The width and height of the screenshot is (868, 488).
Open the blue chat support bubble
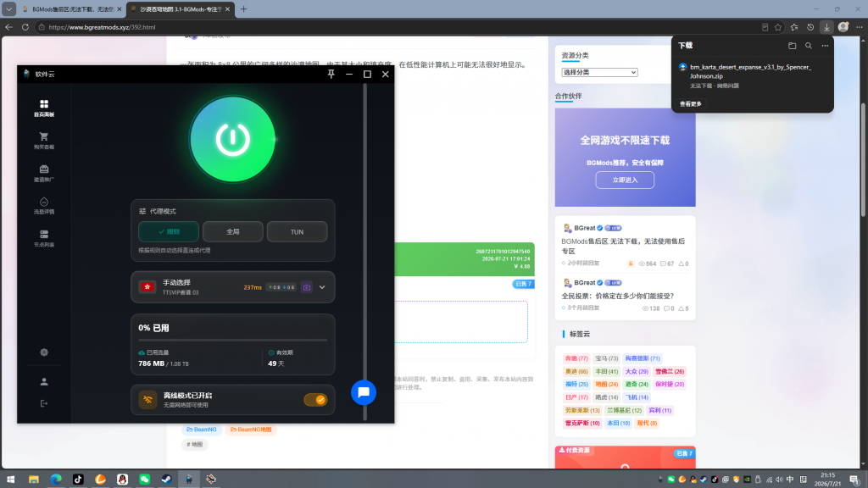[x=364, y=392]
